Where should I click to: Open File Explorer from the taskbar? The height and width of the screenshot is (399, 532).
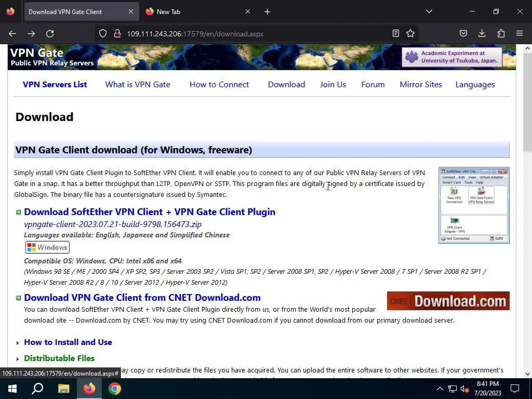click(x=63, y=389)
